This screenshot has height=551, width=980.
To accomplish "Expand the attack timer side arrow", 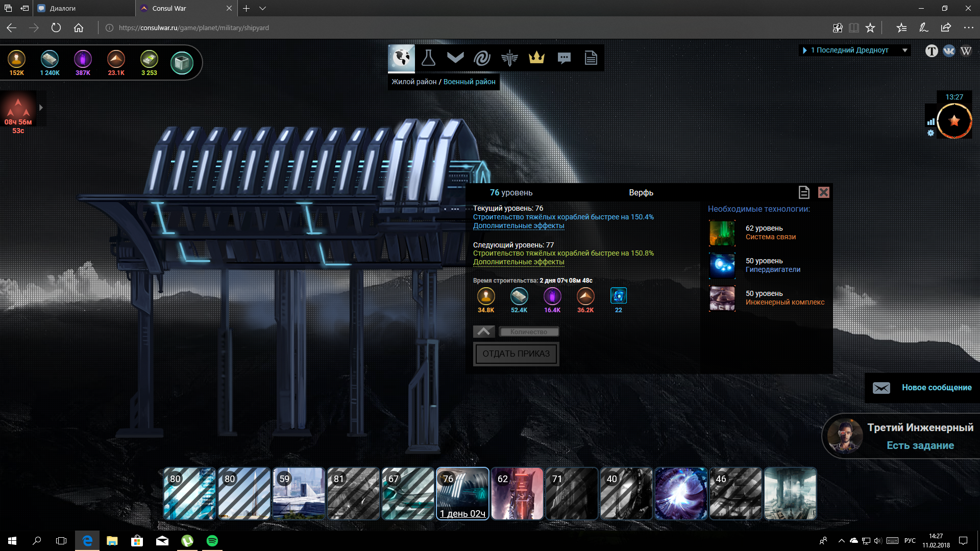I will tap(41, 108).
